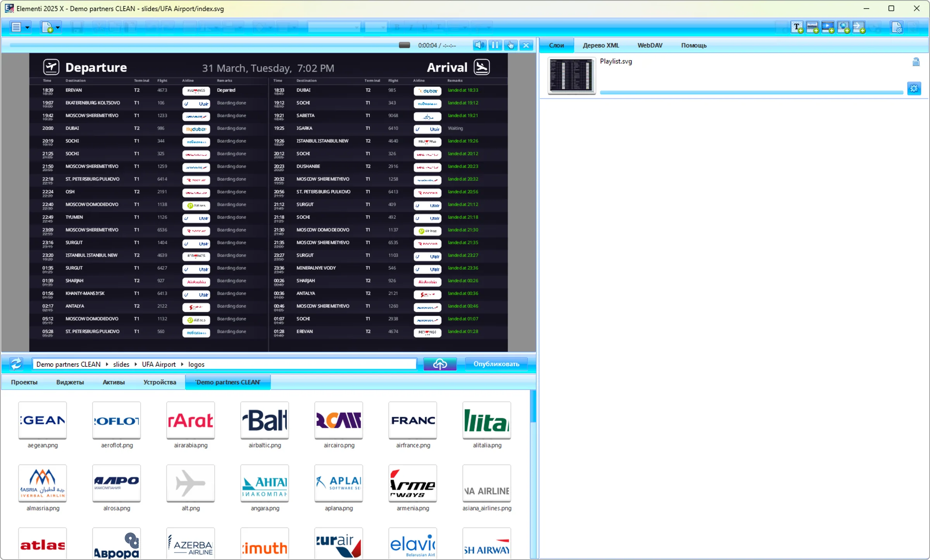Open the main menu list icon
Viewport: 930px width, 560px height.
pyautogui.click(x=16, y=27)
